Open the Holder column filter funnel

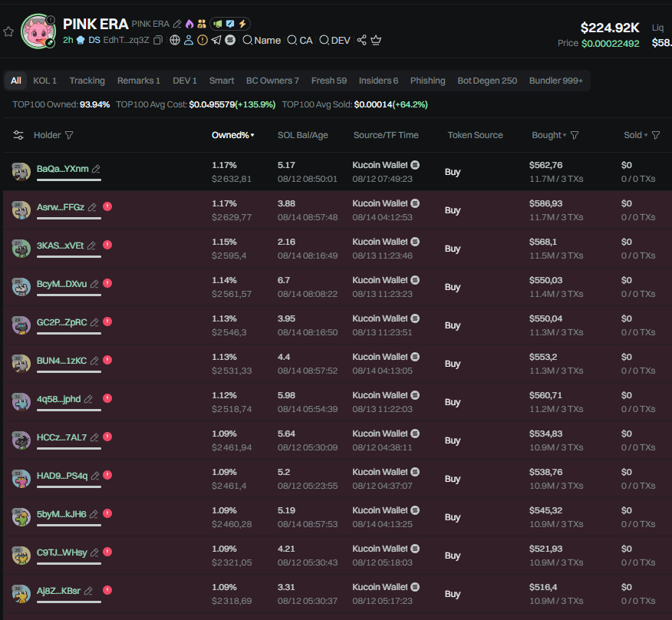point(69,136)
